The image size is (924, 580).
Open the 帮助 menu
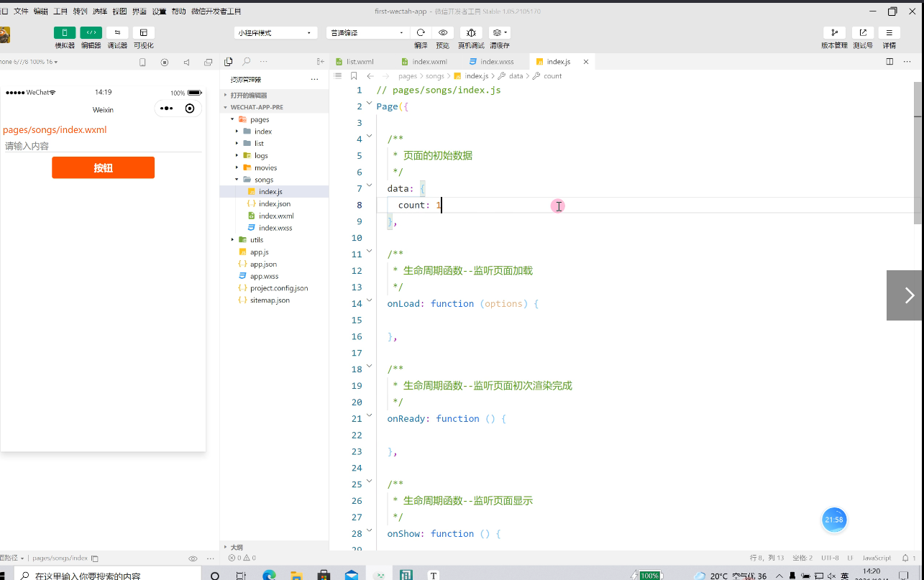point(178,11)
